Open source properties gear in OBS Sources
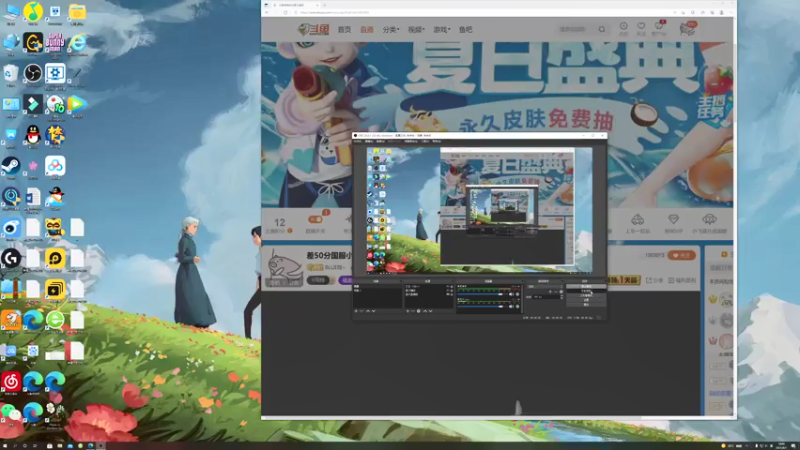800x450 pixels. [x=418, y=311]
